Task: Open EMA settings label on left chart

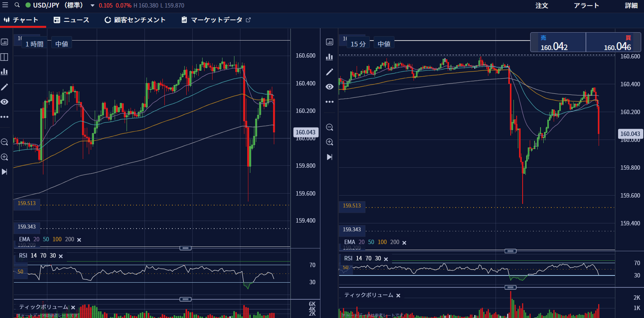Action: click(24, 239)
